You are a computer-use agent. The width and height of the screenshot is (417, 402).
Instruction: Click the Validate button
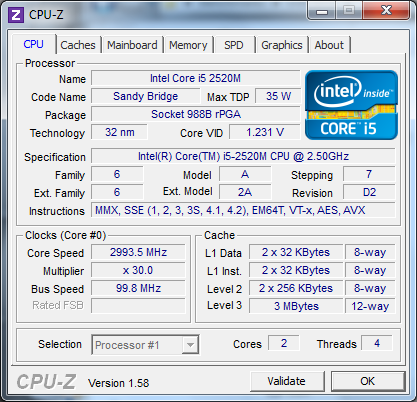pos(287,381)
